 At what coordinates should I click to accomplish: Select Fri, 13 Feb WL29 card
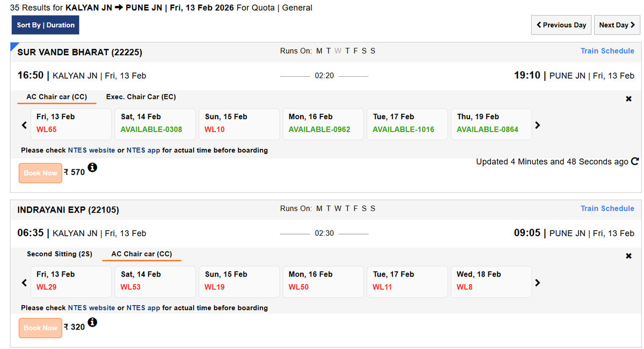[71, 281]
